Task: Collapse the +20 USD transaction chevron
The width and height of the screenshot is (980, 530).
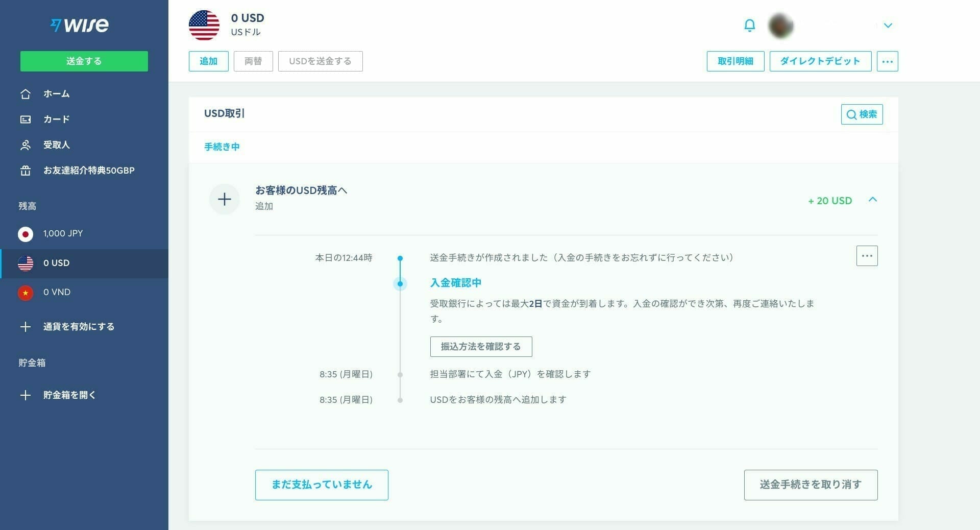Action: (873, 200)
